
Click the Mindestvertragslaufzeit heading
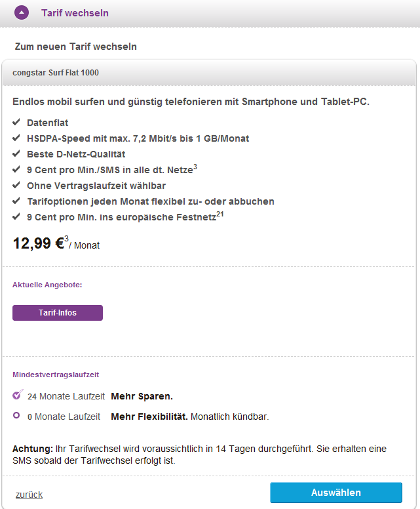[56, 375]
